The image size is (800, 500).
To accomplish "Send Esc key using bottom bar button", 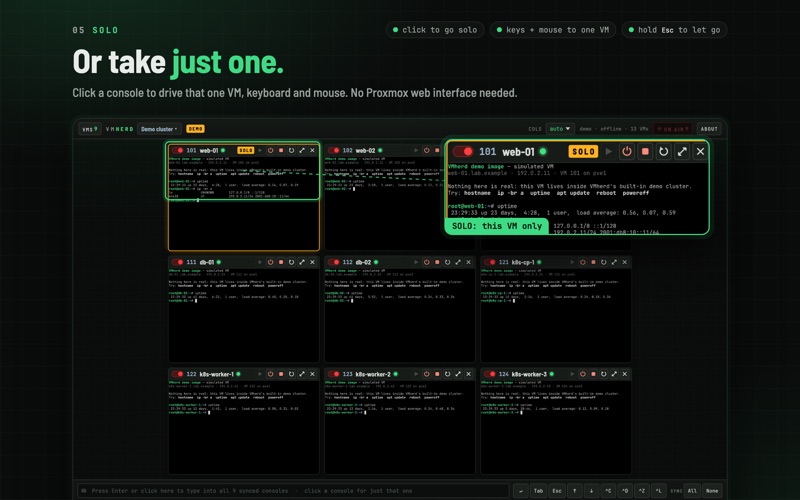I will (x=557, y=491).
